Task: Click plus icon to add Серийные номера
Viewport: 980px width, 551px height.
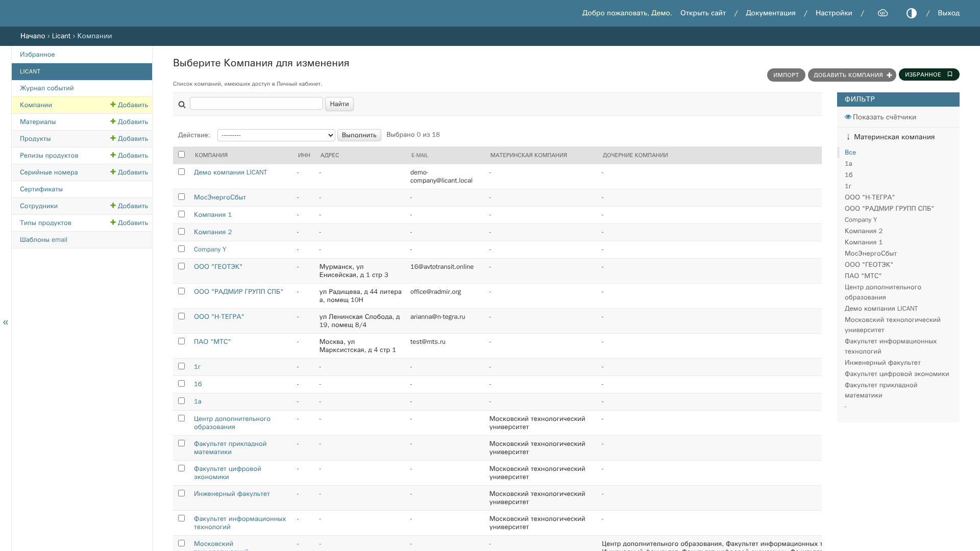Action: coord(113,172)
